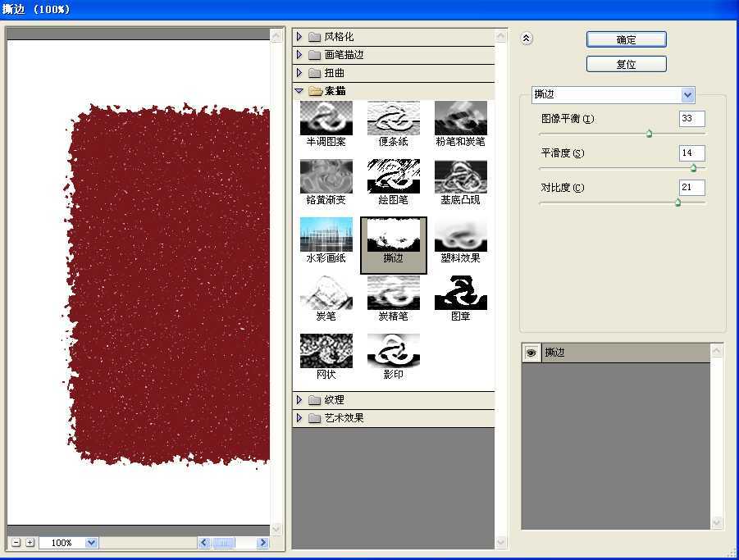Choose the 便条纸 filter thumbnail
This screenshot has height=560, width=739.
(393, 118)
